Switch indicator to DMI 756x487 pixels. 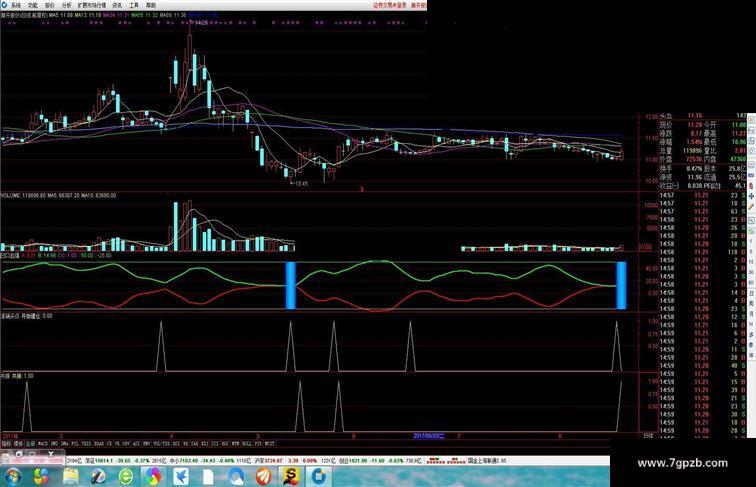54,443
